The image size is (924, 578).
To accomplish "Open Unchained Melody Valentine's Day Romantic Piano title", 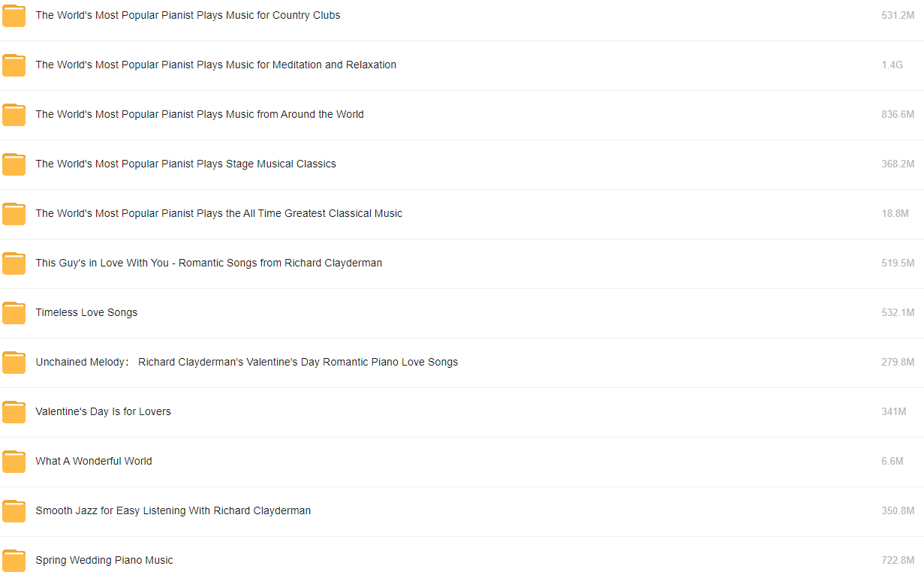I will tap(247, 363).
